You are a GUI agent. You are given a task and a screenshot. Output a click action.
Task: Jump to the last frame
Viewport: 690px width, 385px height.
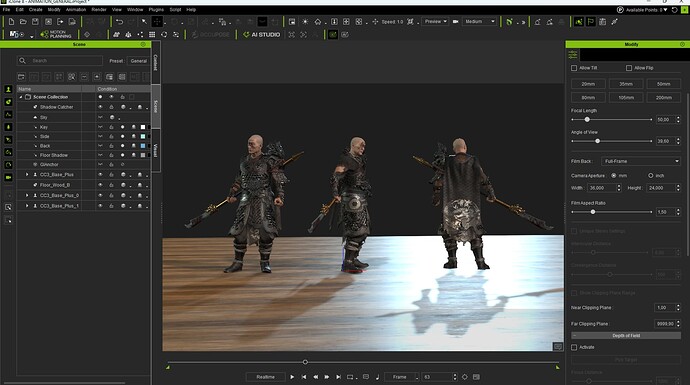click(338, 377)
